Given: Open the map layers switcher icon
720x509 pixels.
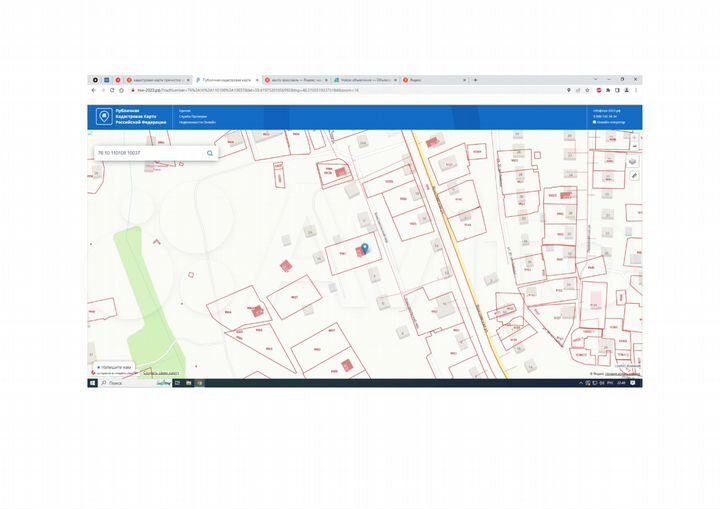Looking at the screenshot, I should click(632, 161).
